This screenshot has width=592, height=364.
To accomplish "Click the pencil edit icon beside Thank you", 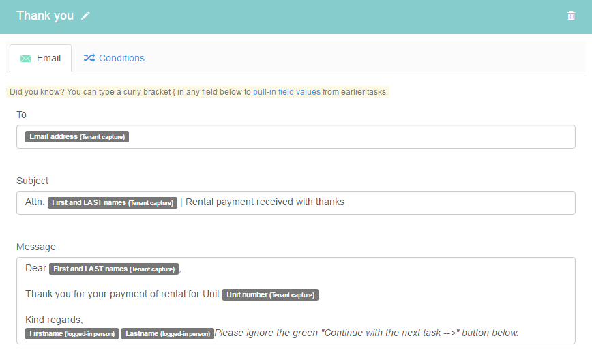I will click(85, 16).
